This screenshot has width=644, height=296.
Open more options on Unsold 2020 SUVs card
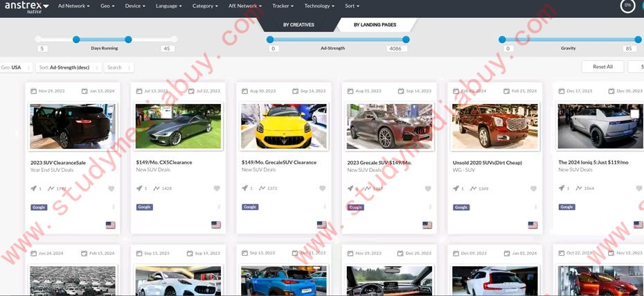pyautogui.click(x=535, y=207)
